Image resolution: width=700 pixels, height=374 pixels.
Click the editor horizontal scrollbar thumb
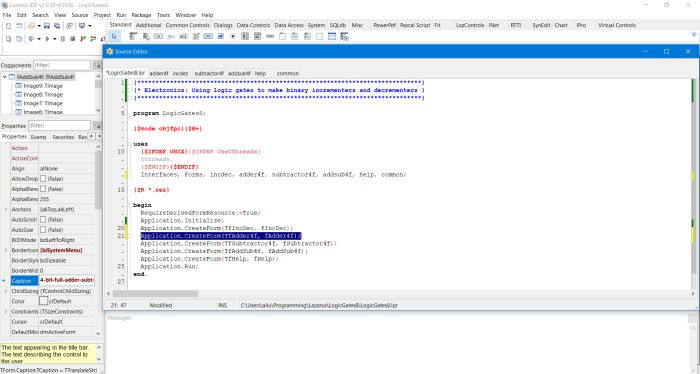point(155,294)
